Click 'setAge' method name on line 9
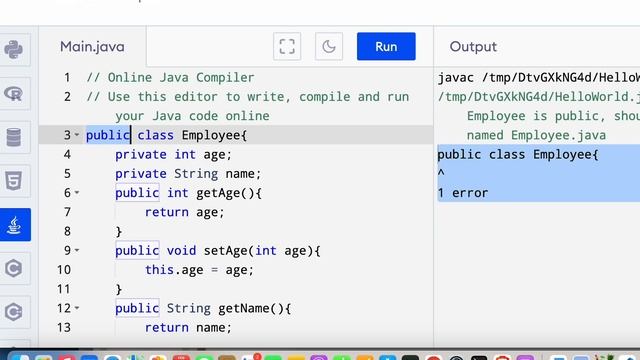This screenshot has height=360, width=640. point(225,251)
